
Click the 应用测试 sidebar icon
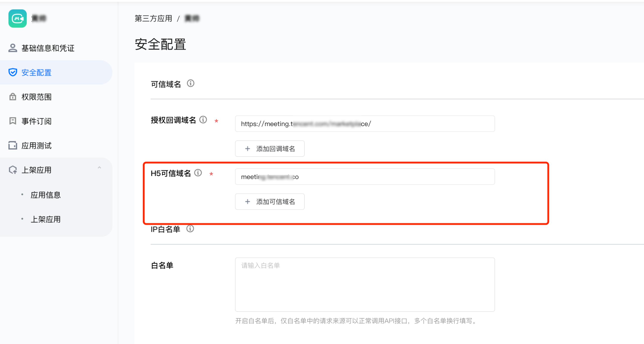(x=13, y=145)
